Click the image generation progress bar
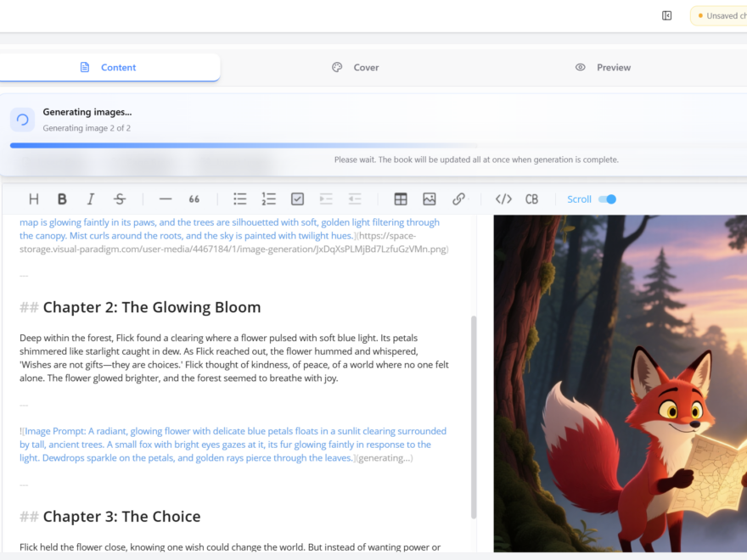 (x=244, y=145)
